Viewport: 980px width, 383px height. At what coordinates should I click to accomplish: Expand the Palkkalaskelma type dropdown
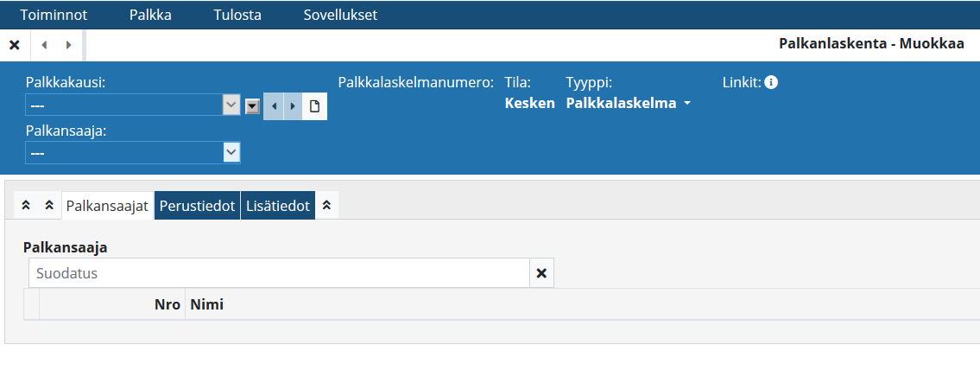(x=687, y=104)
